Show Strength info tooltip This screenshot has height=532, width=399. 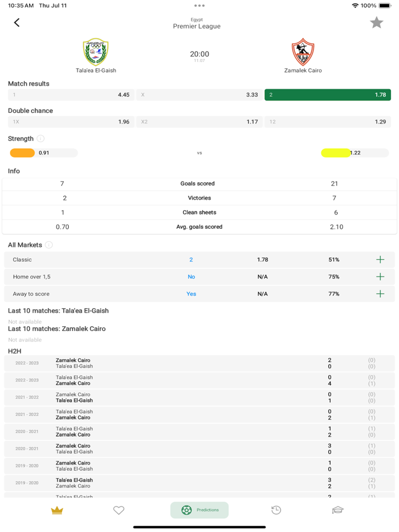click(40, 138)
